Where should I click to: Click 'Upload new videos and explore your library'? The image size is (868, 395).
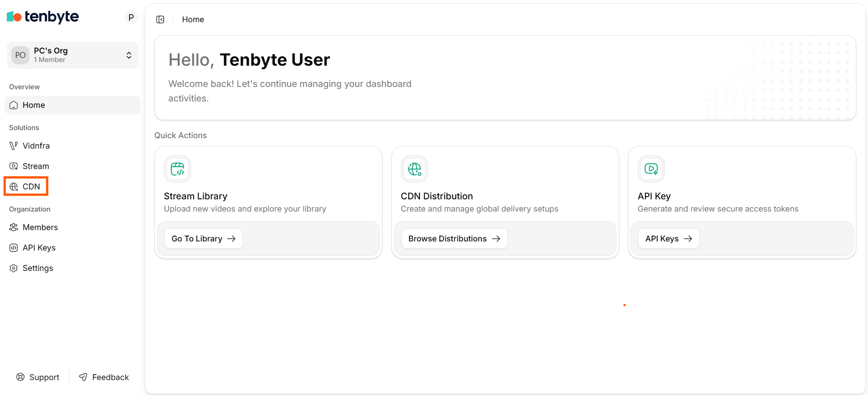[x=245, y=209]
